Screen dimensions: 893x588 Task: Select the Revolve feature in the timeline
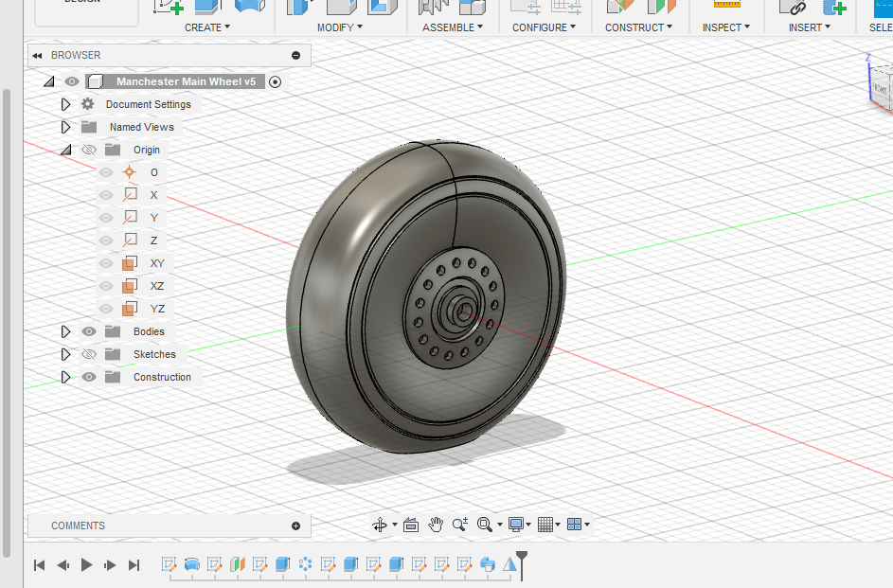[x=192, y=564]
